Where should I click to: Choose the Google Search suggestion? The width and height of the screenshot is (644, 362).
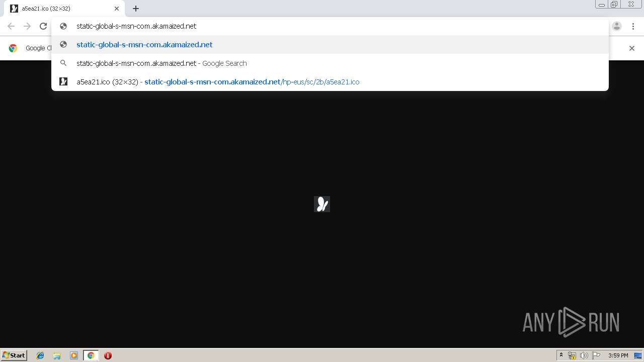point(330,63)
